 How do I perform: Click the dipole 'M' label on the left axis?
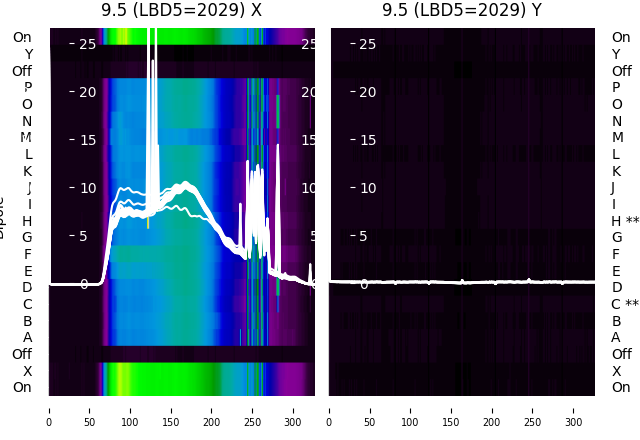[x=26, y=137]
